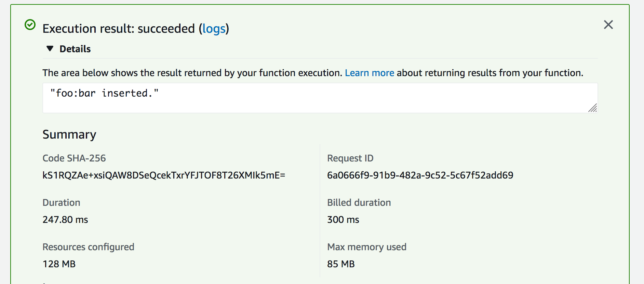Screen dimensions: 644x284
Task: Click the 85 MB max memory value
Action: coord(341,264)
